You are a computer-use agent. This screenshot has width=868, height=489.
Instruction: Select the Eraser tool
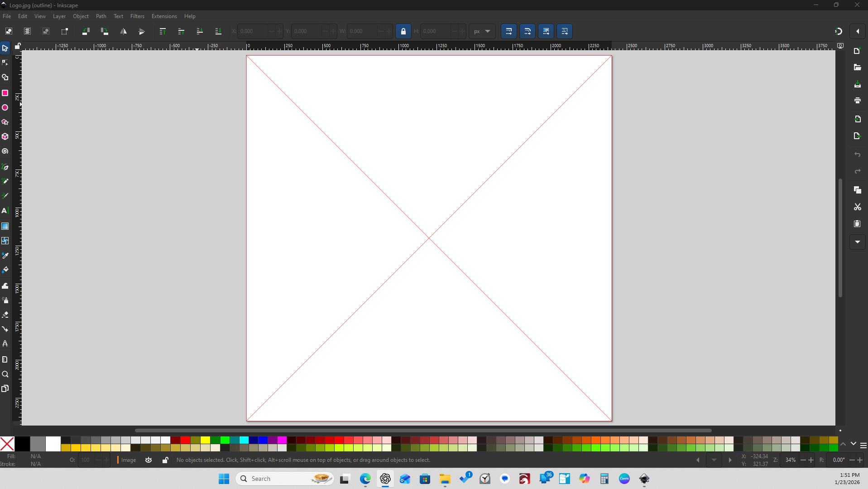[x=5, y=315]
